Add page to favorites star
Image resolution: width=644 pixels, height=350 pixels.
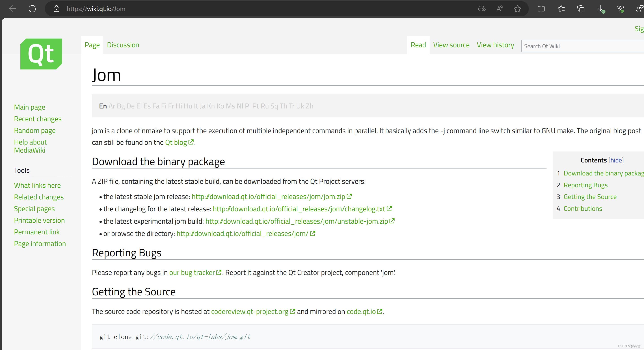(517, 9)
